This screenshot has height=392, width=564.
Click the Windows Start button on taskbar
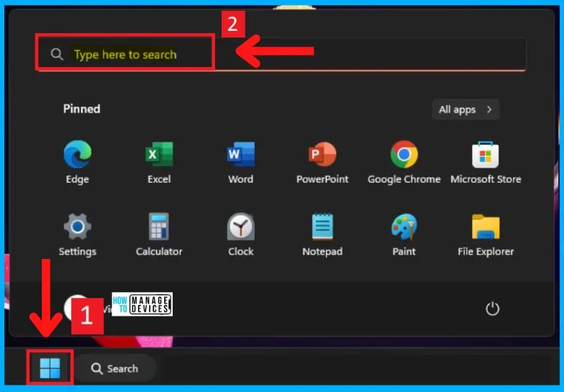coord(50,368)
